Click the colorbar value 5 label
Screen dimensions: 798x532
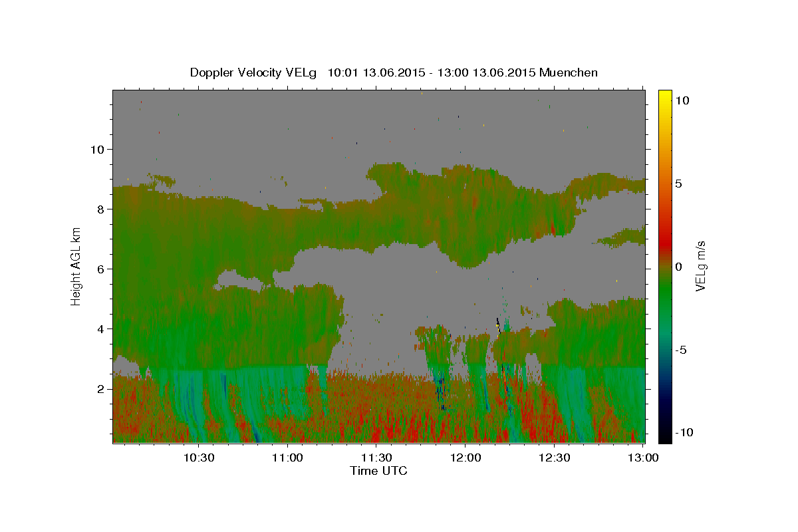point(678,183)
